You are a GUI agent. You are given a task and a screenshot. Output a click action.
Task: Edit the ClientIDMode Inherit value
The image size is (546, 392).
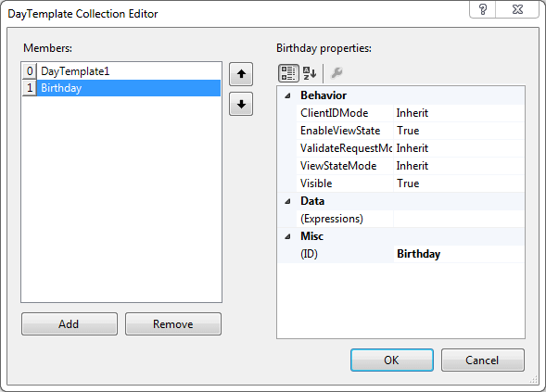(x=459, y=113)
